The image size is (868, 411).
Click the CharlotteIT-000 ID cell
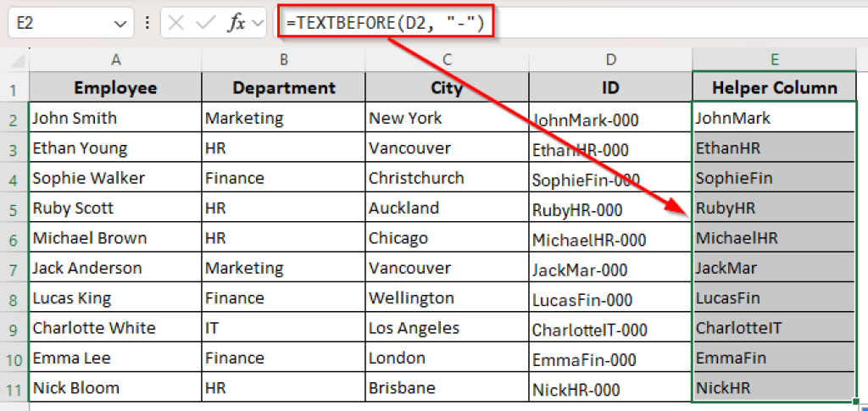[610, 330]
